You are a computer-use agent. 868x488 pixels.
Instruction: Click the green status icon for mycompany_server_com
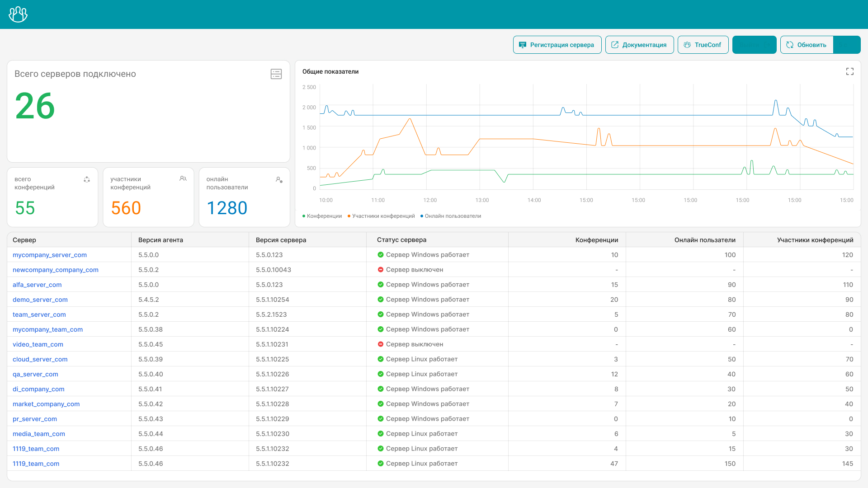click(381, 255)
